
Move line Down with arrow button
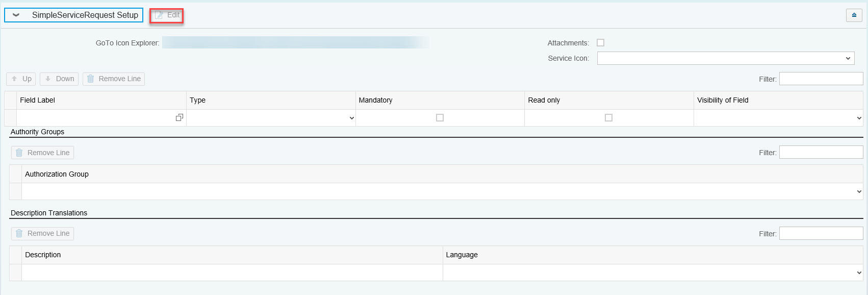click(59, 79)
